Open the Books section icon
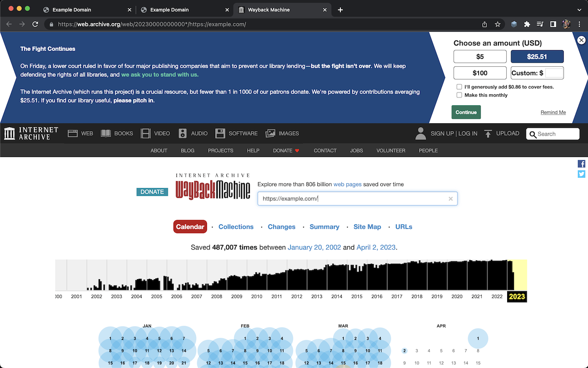 point(106,133)
